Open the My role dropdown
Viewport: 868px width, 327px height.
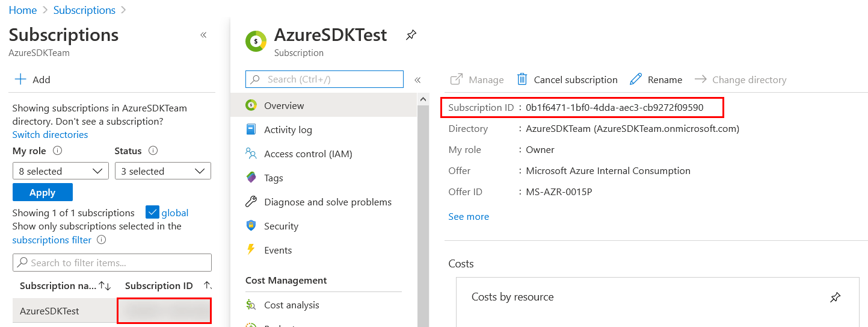[x=61, y=171]
